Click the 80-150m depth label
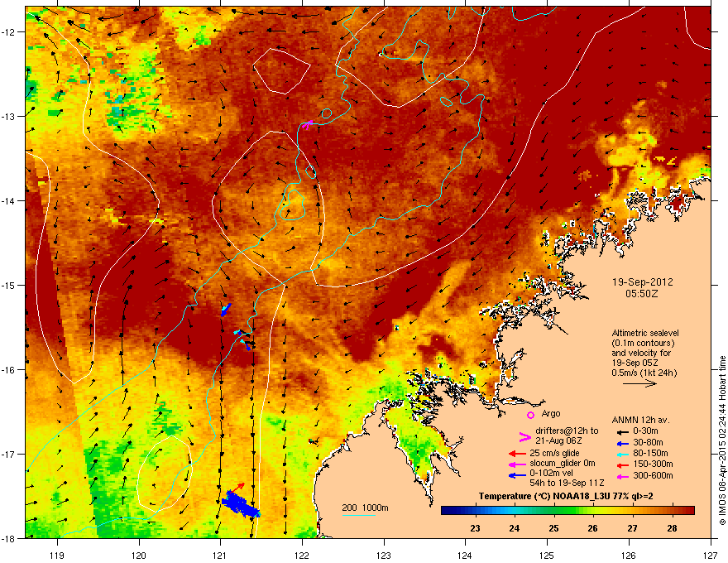 pyautogui.click(x=650, y=454)
